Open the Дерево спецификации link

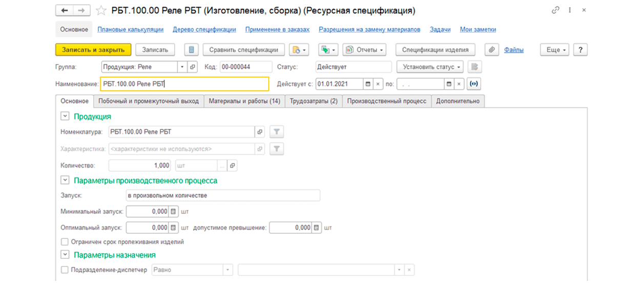(204, 30)
